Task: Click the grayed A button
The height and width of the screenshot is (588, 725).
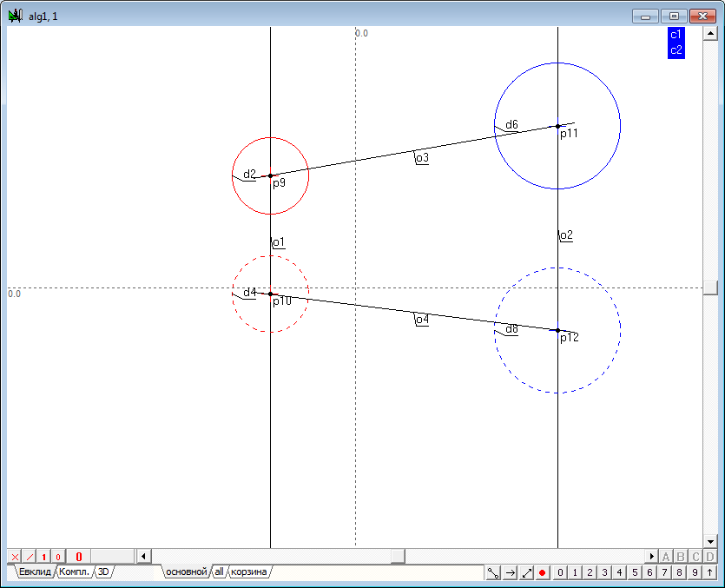Action: tap(666, 557)
